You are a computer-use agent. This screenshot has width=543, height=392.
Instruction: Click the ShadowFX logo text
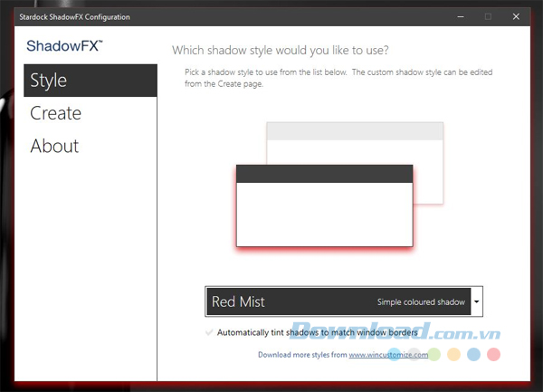tap(64, 45)
